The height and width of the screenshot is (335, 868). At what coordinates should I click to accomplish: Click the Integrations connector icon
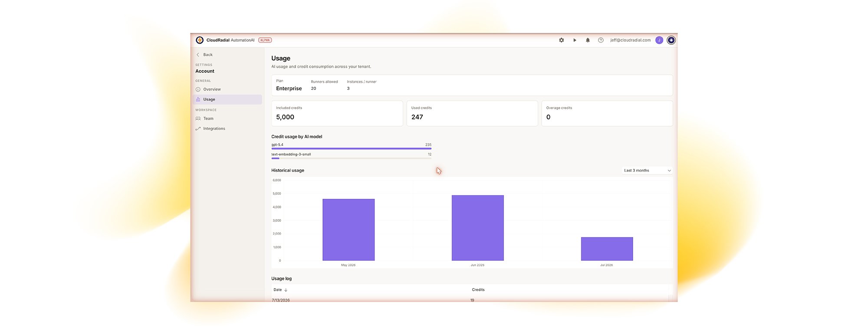[198, 128]
